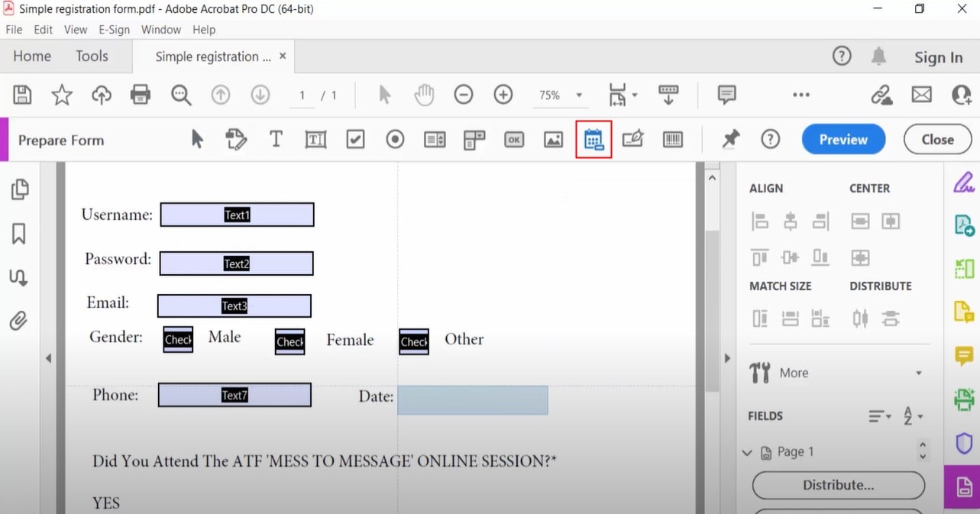Select the Add Checkbox tool

click(355, 139)
